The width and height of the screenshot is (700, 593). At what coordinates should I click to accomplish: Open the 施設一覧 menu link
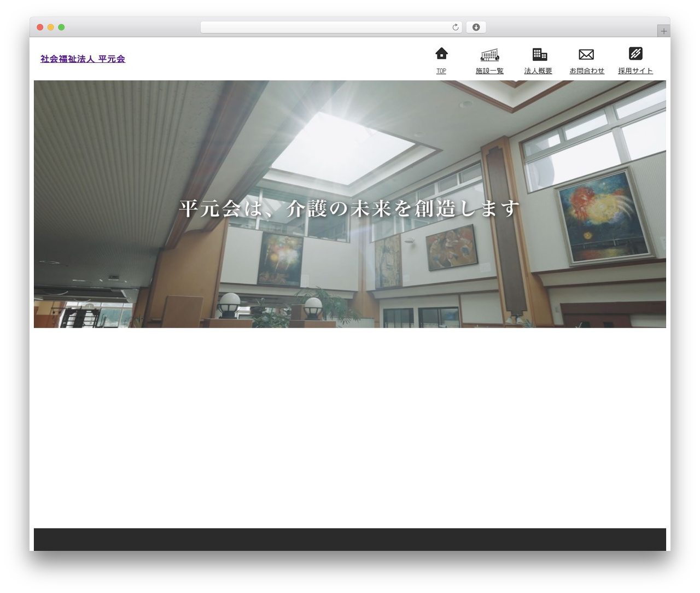(x=489, y=71)
